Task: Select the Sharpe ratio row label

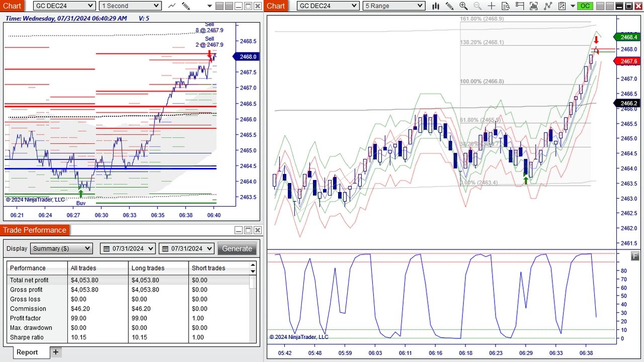Action: click(27, 337)
